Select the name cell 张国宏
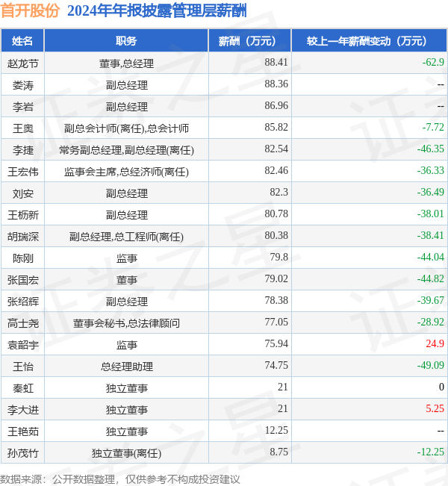Viewport: 448px width, 486px height. (23, 280)
